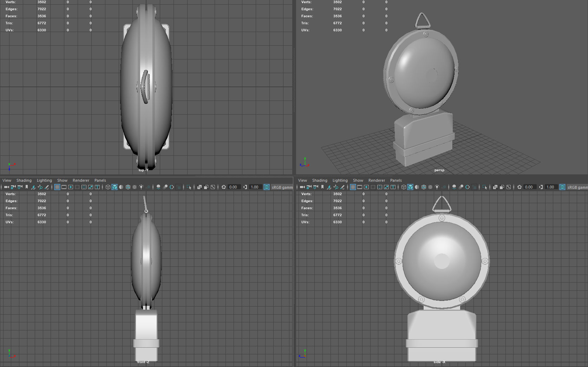Click Exposure value field 0.00 in side-X panel
This screenshot has width=588, height=367.
(x=530, y=187)
